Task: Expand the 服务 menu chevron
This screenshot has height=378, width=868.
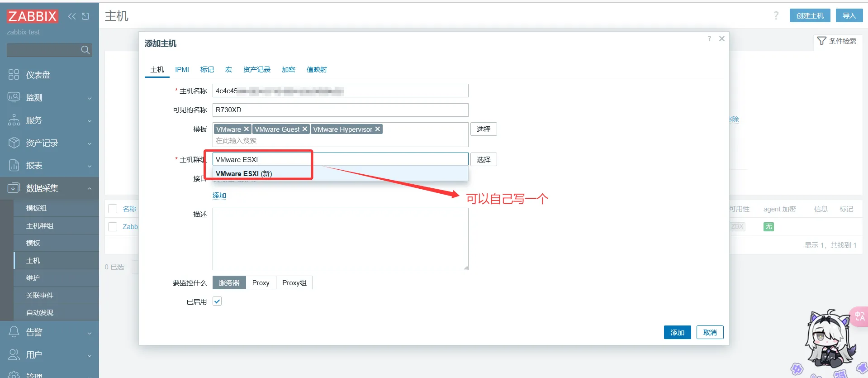Action: pos(90,121)
